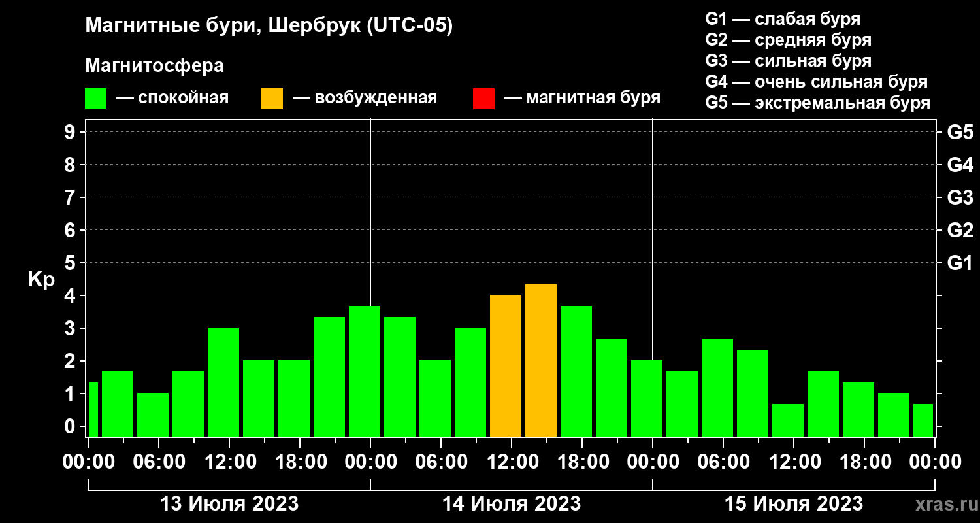Viewport: 980px width, 523px height.
Task: Click the G5 axis label at the Kp 9 gridline
Action: 960,132
